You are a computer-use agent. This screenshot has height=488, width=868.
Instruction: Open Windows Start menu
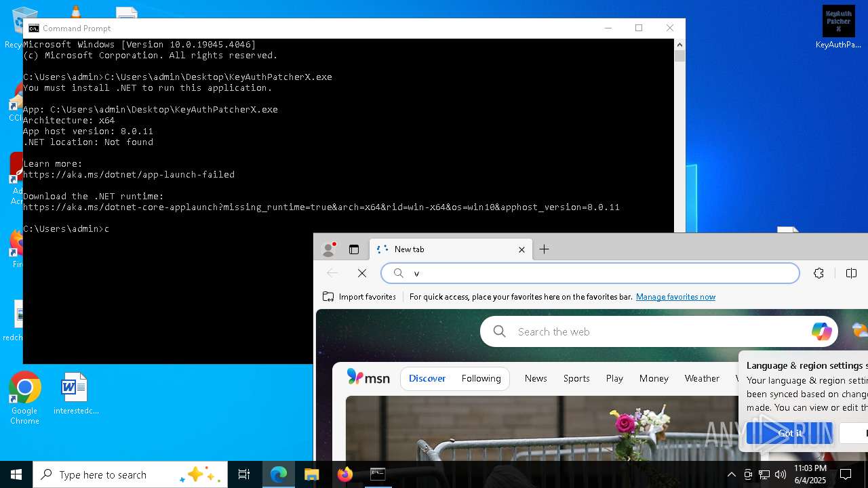tap(16, 474)
